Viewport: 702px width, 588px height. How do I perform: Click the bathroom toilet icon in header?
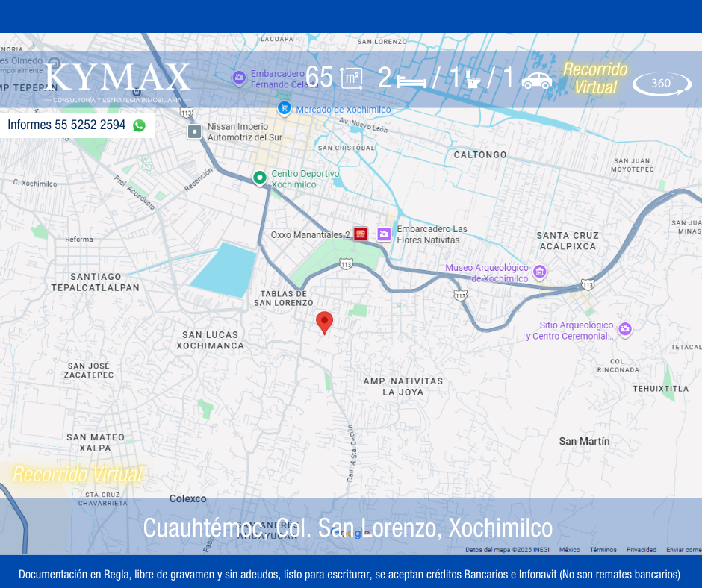[x=472, y=79]
